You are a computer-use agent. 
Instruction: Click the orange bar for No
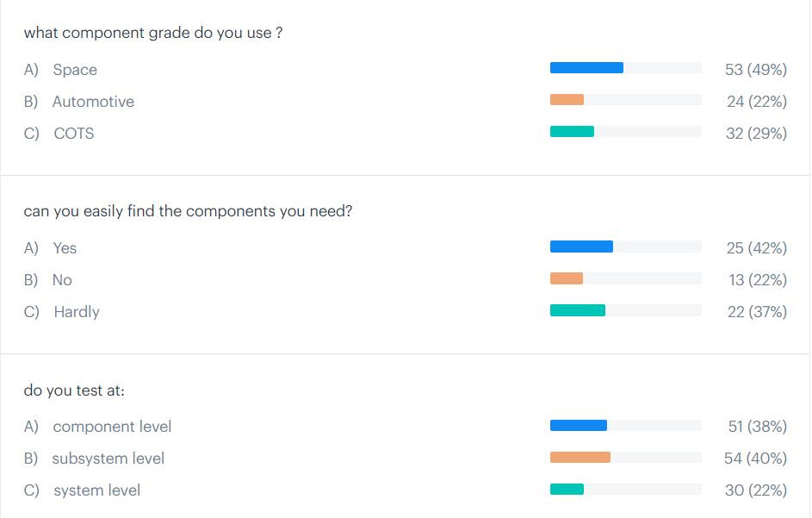point(566,278)
